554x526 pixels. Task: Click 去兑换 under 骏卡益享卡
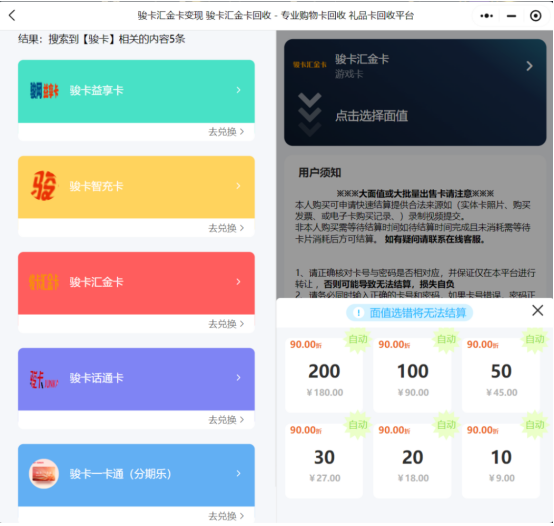click(226, 132)
